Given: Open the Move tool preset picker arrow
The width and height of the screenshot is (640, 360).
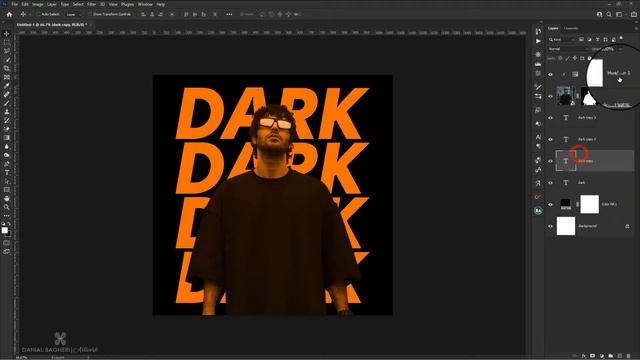Looking at the screenshot, I should click(x=30, y=14).
